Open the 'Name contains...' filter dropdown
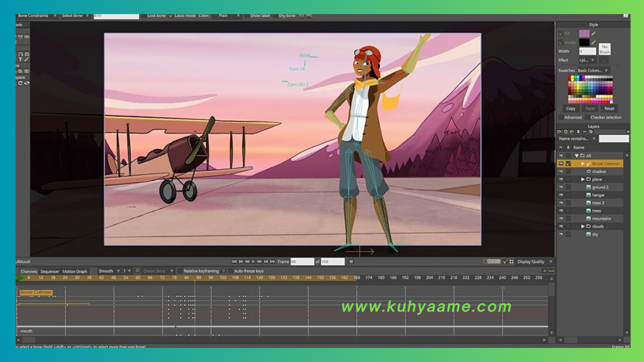644x362 pixels. tap(577, 138)
